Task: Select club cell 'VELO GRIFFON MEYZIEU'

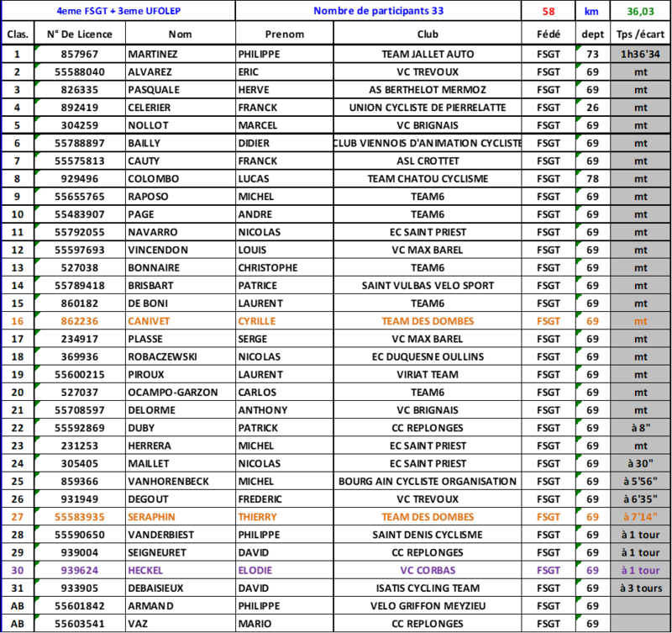Action: click(x=428, y=606)
